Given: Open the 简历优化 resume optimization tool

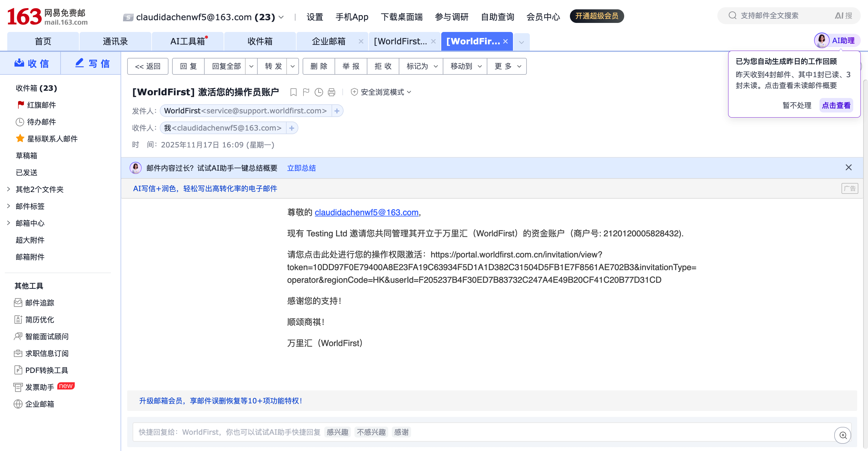Looking at the screenshot, I should click(x=34, y=320).
